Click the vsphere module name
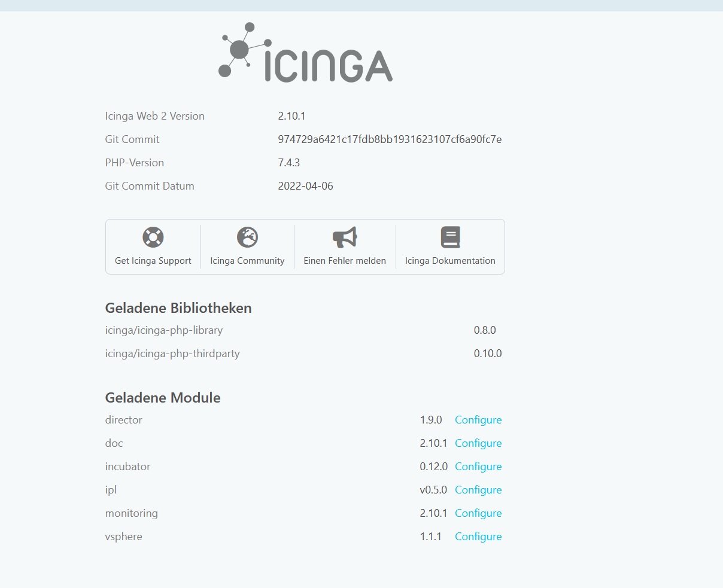 point(124,537)
